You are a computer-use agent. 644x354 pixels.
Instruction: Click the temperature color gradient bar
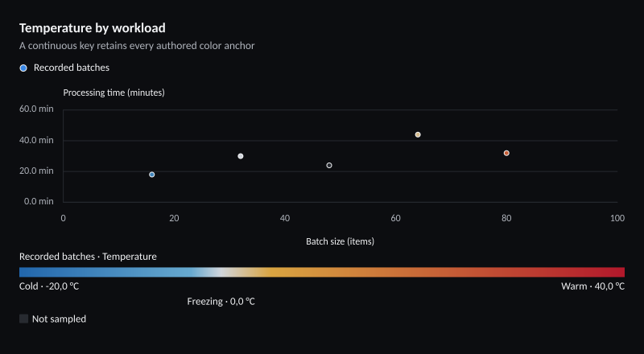322,272
